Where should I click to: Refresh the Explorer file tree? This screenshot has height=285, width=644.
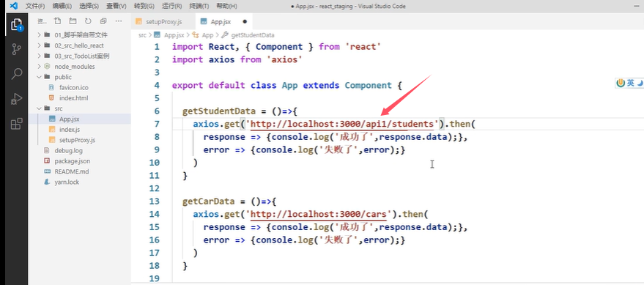pyautogui.click(x=88, y=21)
